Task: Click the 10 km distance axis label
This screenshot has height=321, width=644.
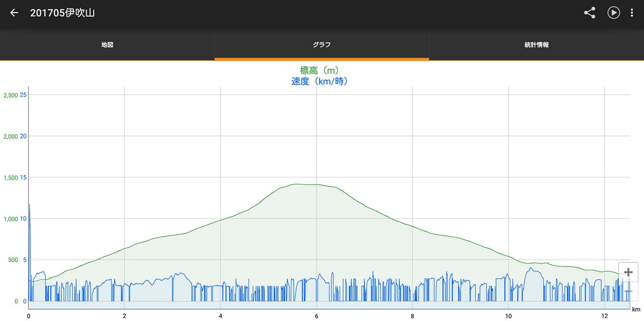Action: click(509, 316)
